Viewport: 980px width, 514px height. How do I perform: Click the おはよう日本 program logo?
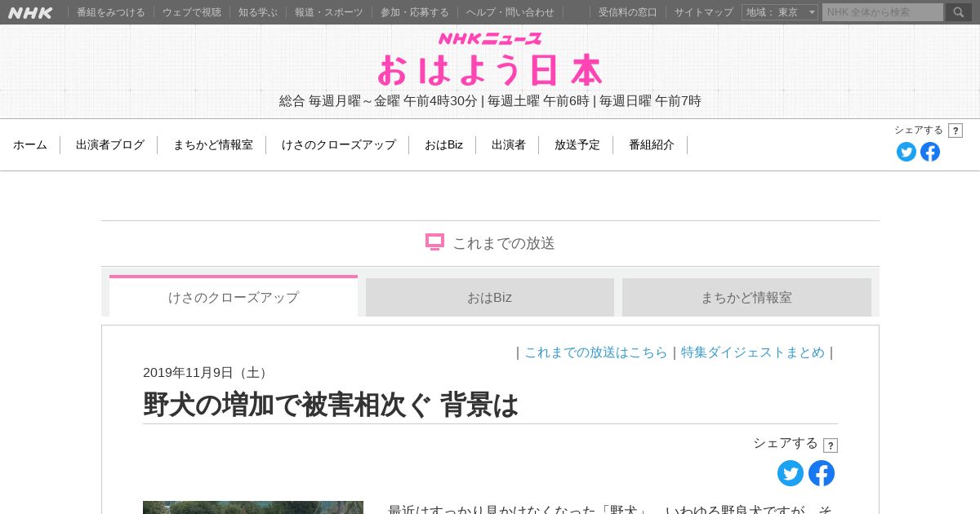coord(490,70)
